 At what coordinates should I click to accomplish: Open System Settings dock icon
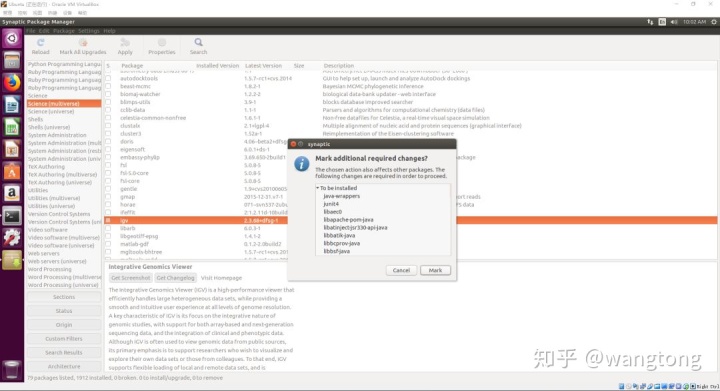click(12, 238)
